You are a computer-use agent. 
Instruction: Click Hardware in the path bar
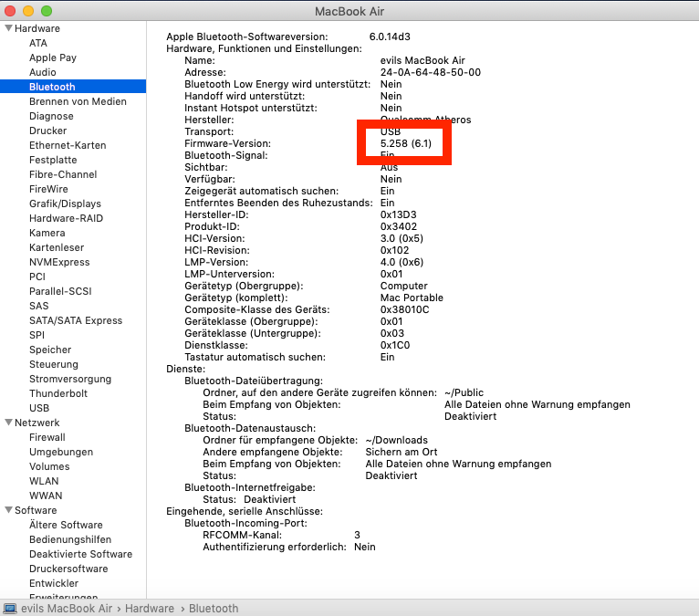[x=150, y=609]
